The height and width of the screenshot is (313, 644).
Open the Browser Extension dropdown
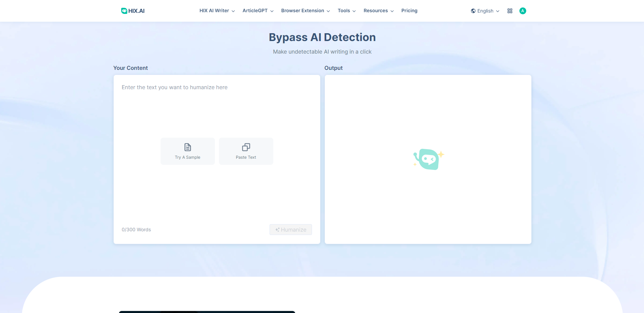point(305,11)
